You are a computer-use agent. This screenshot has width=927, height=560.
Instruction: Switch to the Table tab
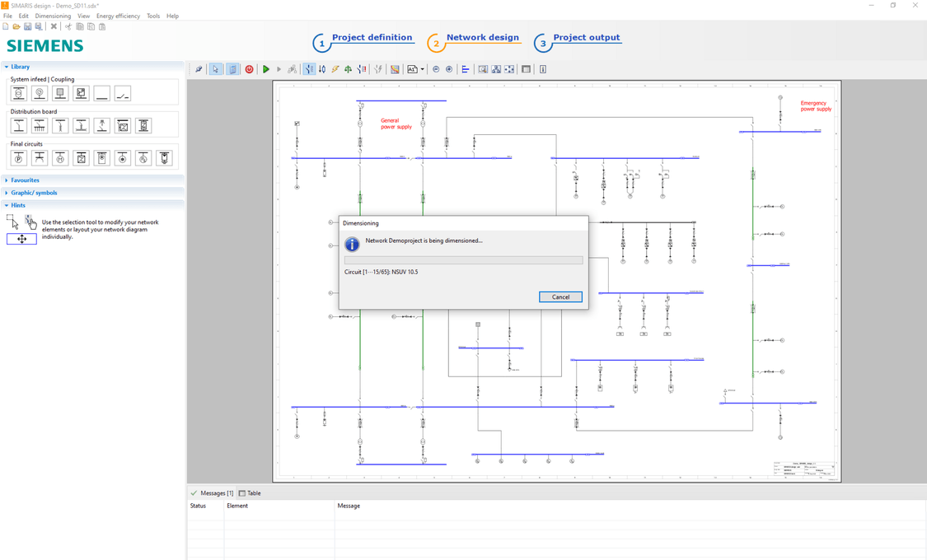click(x=249, y=492)
